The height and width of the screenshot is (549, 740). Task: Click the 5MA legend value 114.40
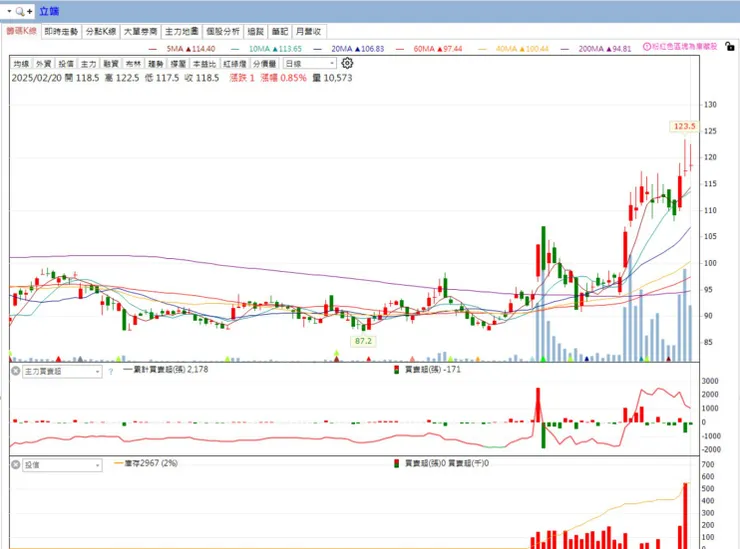203,49
